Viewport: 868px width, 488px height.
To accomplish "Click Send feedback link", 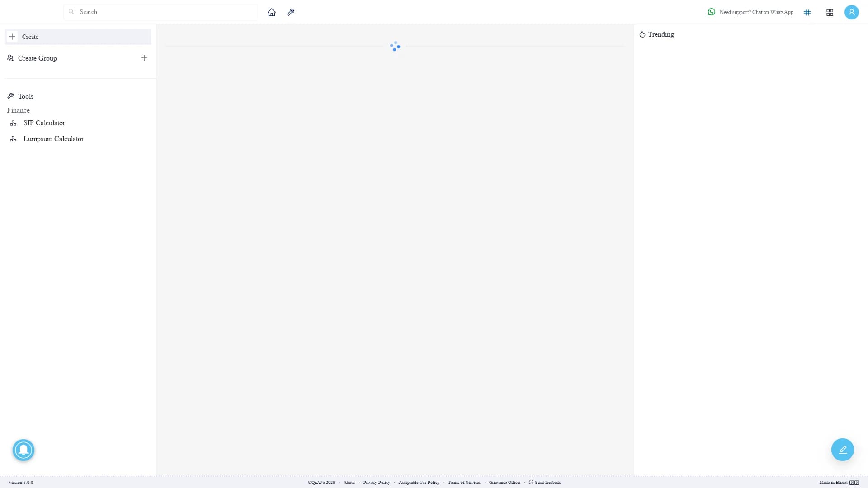I will pyautogui.click(x=547, y=483).
